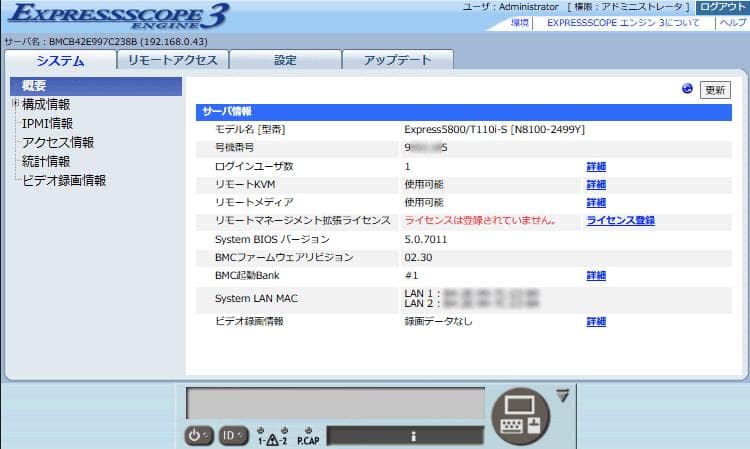The width and height of the screenshot is (750, 449).
Task: Open the 環境 link
Action: 519,22
